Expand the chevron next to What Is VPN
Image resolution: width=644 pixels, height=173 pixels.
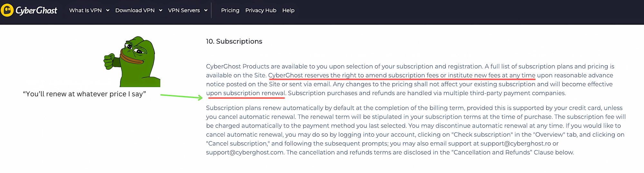(x=108, y=10)
